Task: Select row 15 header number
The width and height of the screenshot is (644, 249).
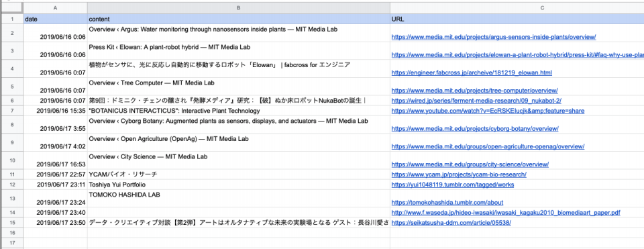Action: coord(11,223)
